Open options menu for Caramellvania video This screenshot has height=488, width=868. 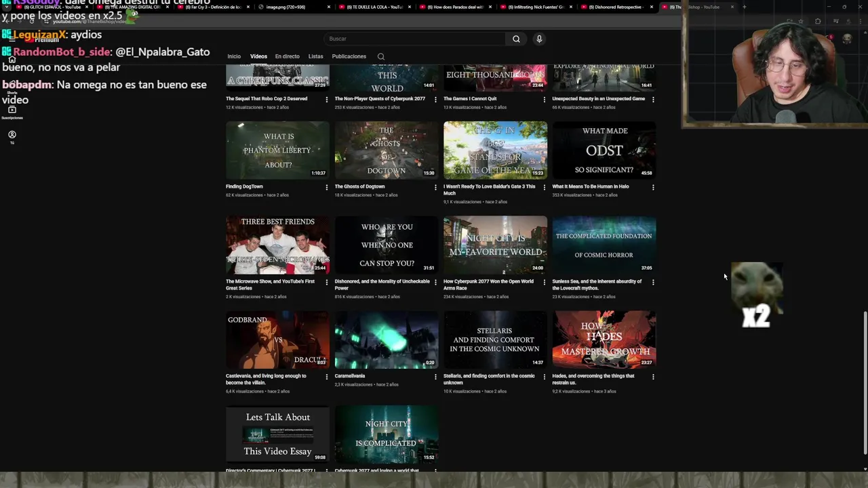pyautogui.click(x=435, y=377)
